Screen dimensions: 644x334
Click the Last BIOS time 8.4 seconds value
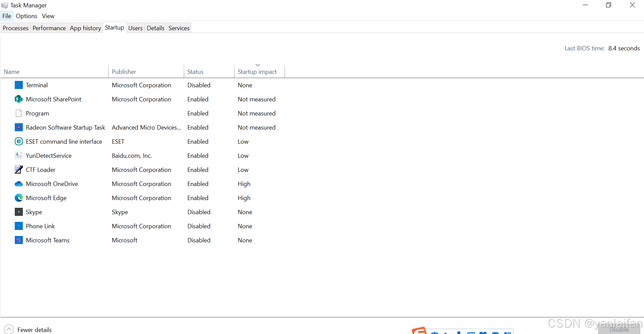click(x=624, y=48)
